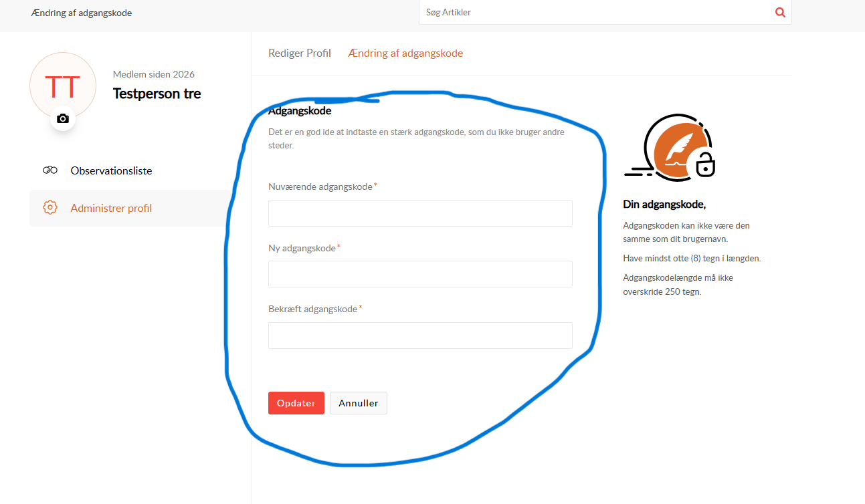Open Observationsliste from the sidebar
865x504 pixels.
pyautogui.click(x=111, y=170)
